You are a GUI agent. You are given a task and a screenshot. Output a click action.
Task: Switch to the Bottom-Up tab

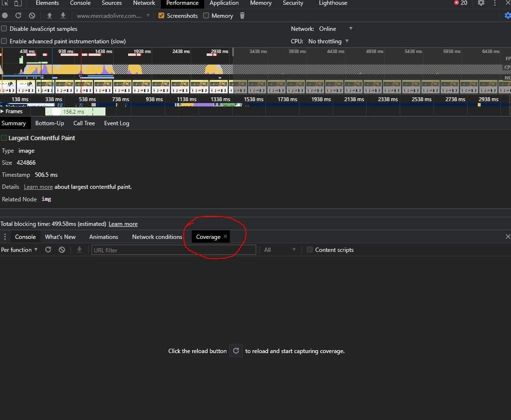coord(50,123)
